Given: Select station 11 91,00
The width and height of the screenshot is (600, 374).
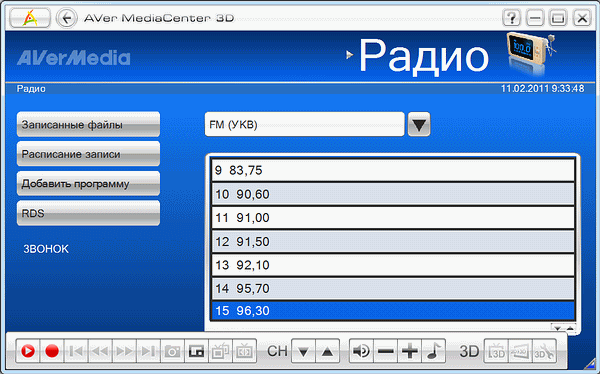Looking at the screenshot, I should point(393,218).
